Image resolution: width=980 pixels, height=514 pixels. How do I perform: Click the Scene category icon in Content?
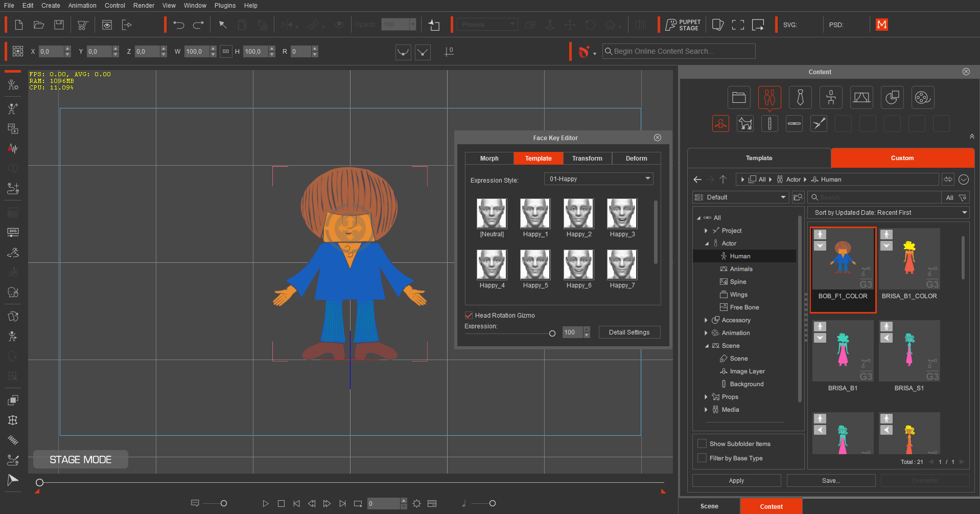pos(861,97)
